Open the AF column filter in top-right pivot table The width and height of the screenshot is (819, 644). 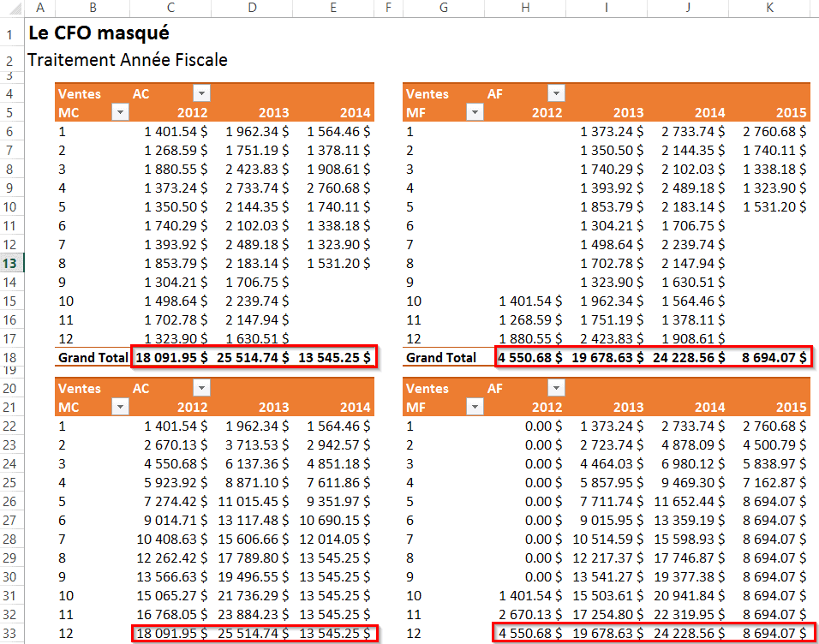[556, 93]
